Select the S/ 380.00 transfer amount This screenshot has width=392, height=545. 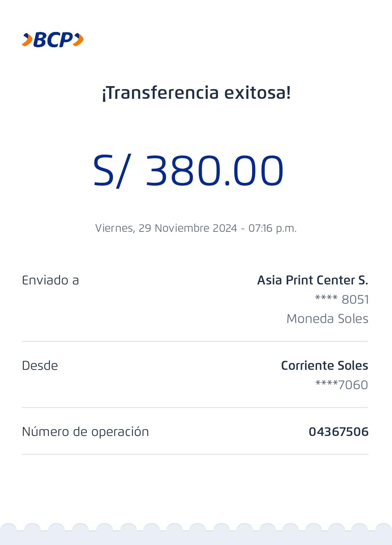click(x=188, y=171)
